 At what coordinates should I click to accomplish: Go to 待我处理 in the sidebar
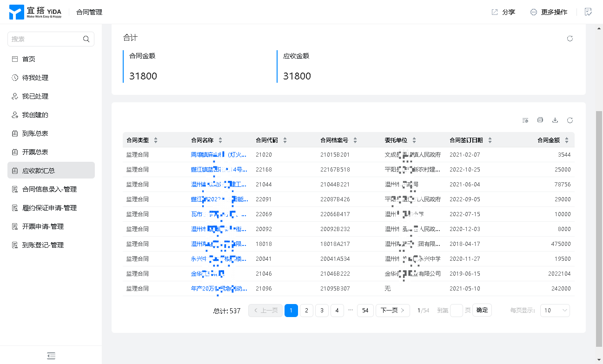click(x=51, y=78)
